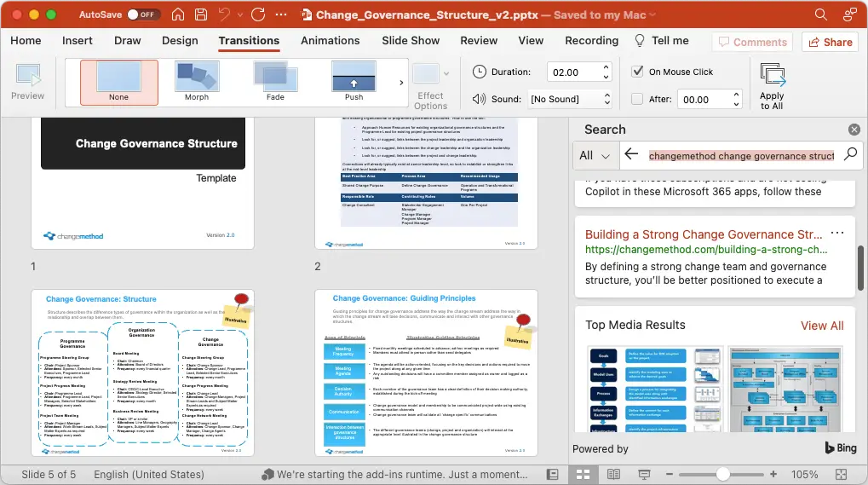Viewport: 868px width, 485px height.
Task: Click the View All media results link
Action: coord(822,326)
